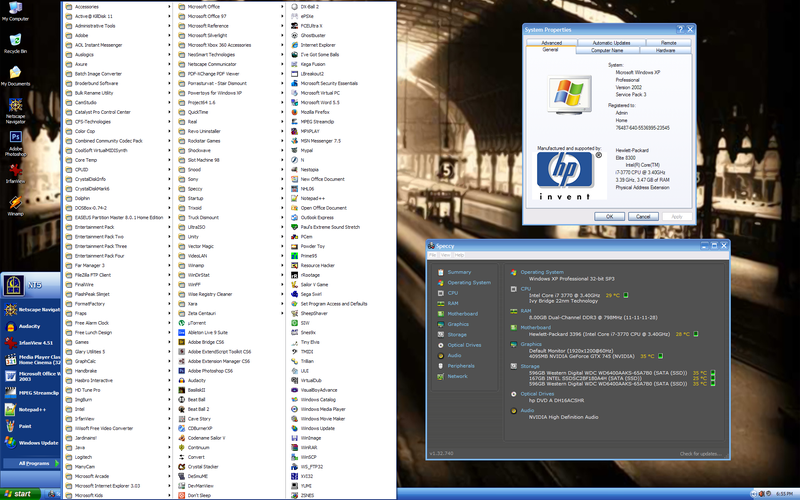Click the Start button
Image resolution: width=800 pixels, height=500 pixels.
pyautogui.click(x=20, y=494)
